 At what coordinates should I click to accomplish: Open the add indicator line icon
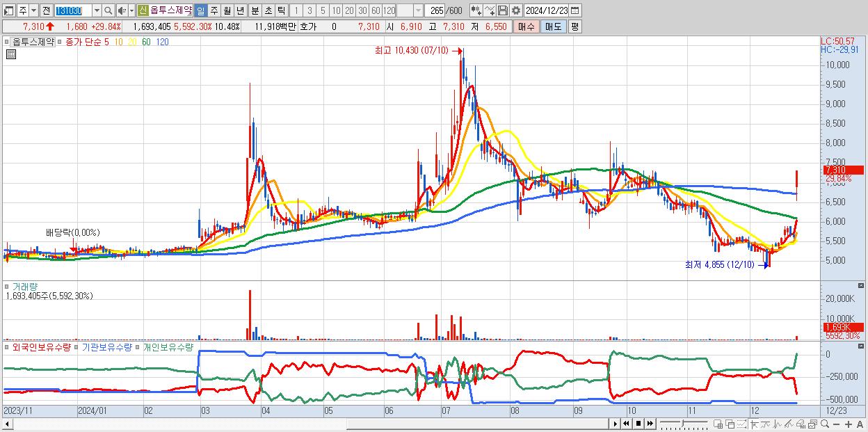tap(489, 10)
